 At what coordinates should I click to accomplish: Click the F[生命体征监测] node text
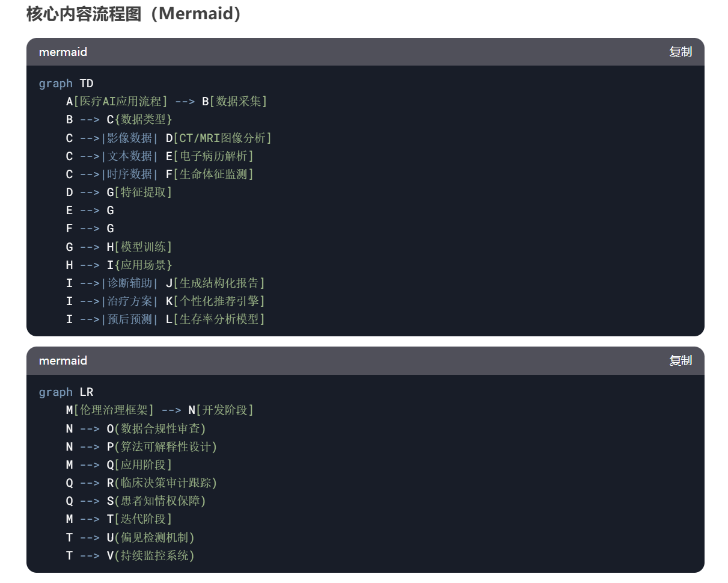210,174
